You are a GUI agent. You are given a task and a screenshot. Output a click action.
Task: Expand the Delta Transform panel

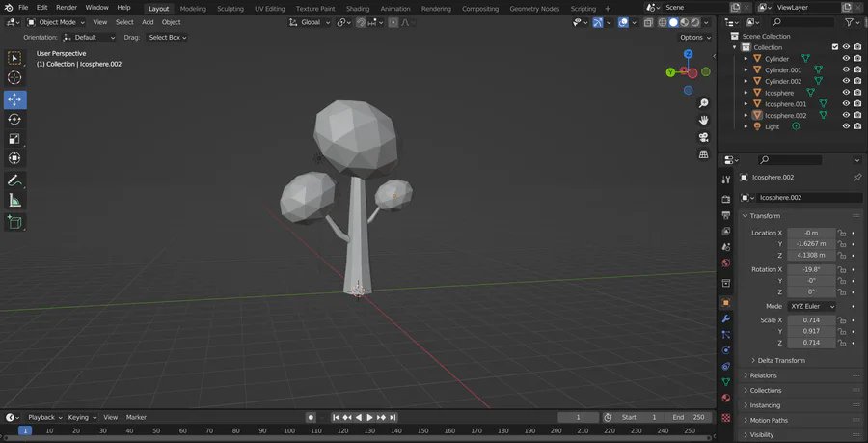[780, 361]
